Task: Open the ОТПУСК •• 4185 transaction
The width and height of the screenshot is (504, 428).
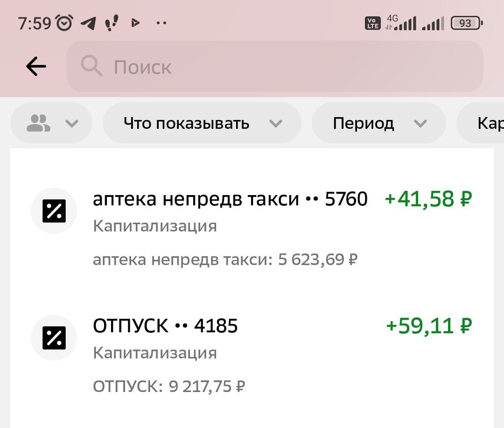Action: [x=165, y=325]
